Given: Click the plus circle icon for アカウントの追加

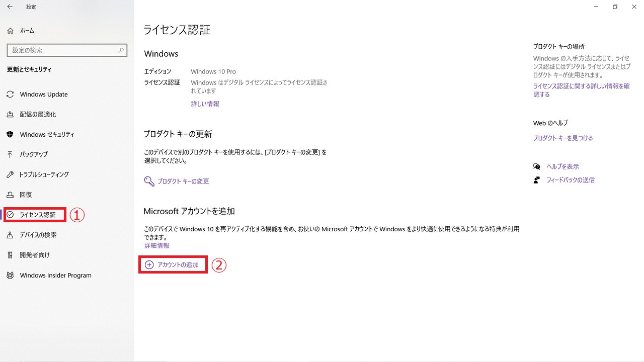Looking at the screenshot, I should (149, 264).
